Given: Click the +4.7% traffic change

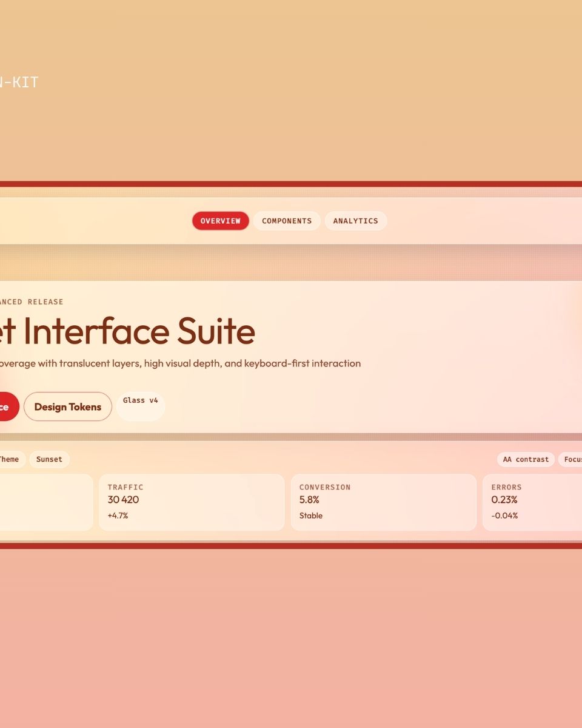Looking at the screenshot, I should pos(118,516).
